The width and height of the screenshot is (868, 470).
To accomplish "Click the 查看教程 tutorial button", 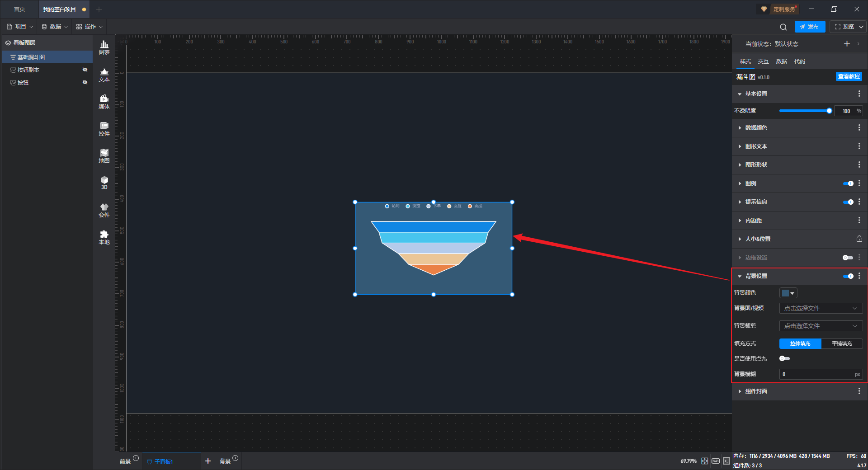I will 849,76.
